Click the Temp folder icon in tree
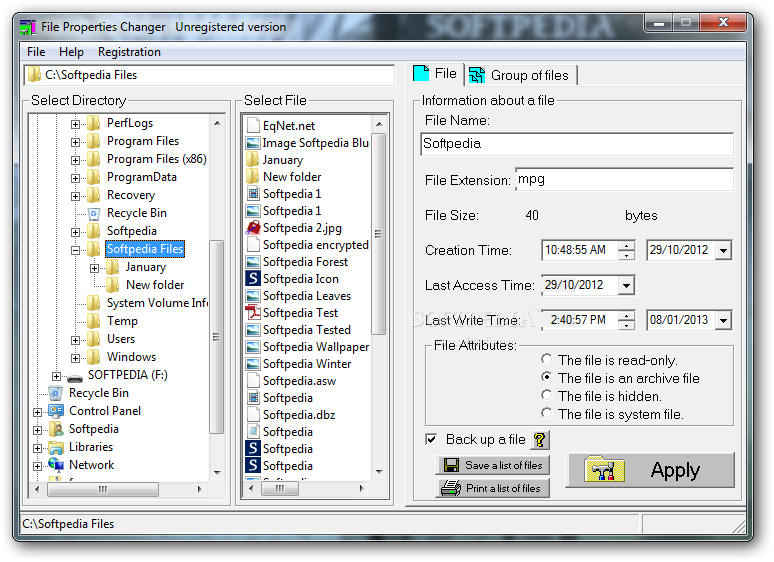The height and width of the screenshot is (562, 774). pyautogui.click(x=94, y=321)
